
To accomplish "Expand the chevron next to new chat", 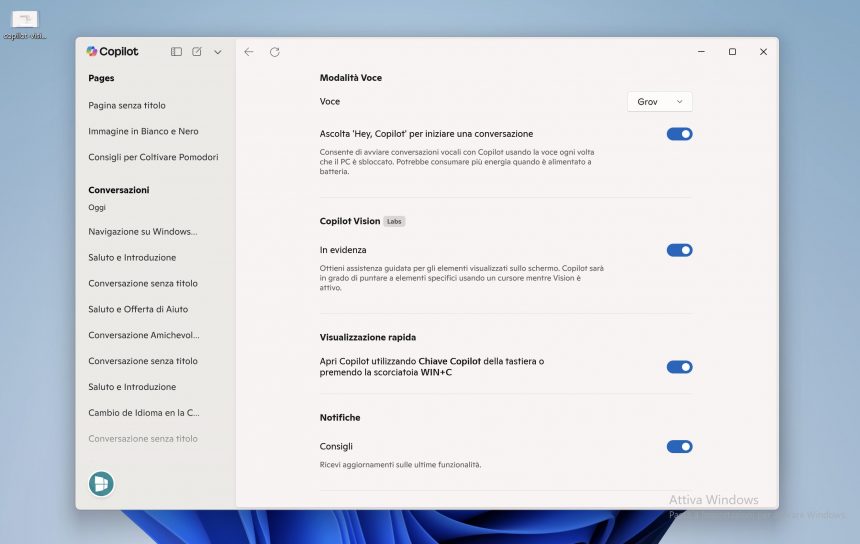I will pyautogui.click(x=218, y=52).
